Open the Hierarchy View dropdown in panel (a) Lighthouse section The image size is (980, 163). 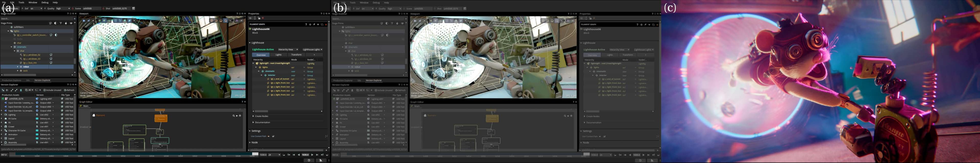tap(288, 49)
